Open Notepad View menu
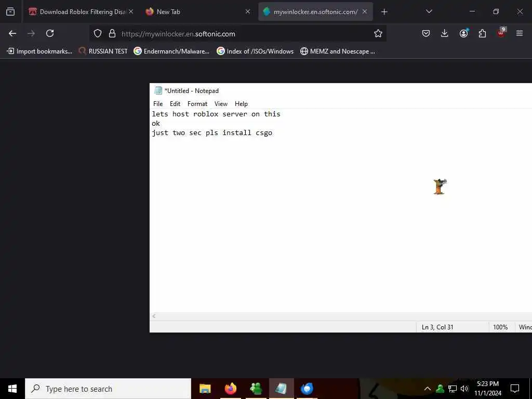Image resolution: width=532 pixels, height=399 pixels. [221, 104]
